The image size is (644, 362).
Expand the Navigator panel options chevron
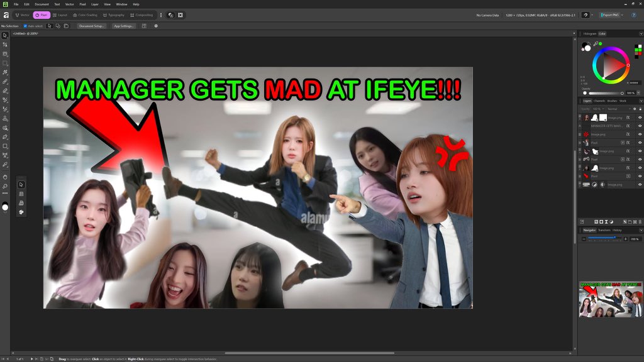click(641, 230)
